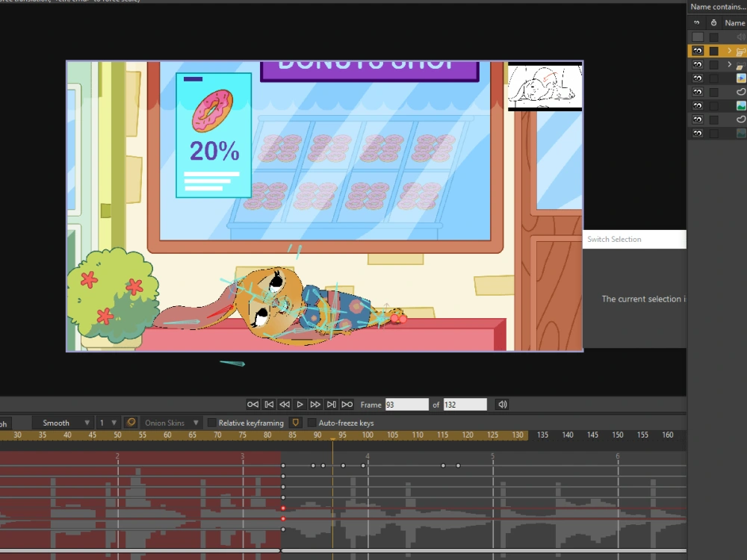
Task: Click the timeline horizontal scrollbar
Action: pyautogui.click(x=343, y=551)
